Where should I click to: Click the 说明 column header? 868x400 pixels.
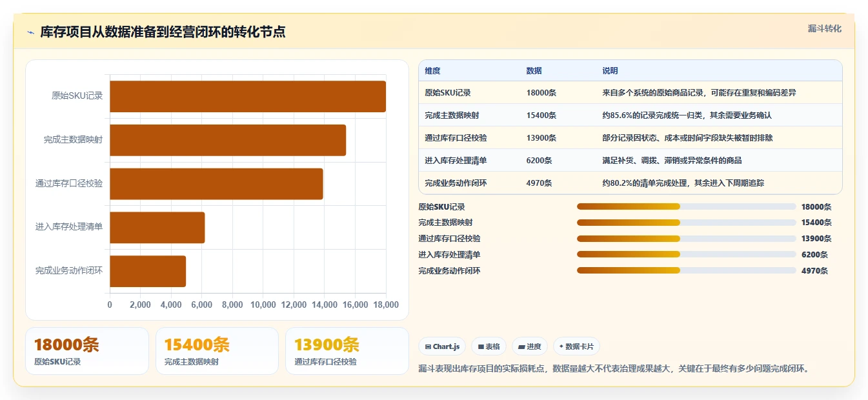[x=610, y=71]
